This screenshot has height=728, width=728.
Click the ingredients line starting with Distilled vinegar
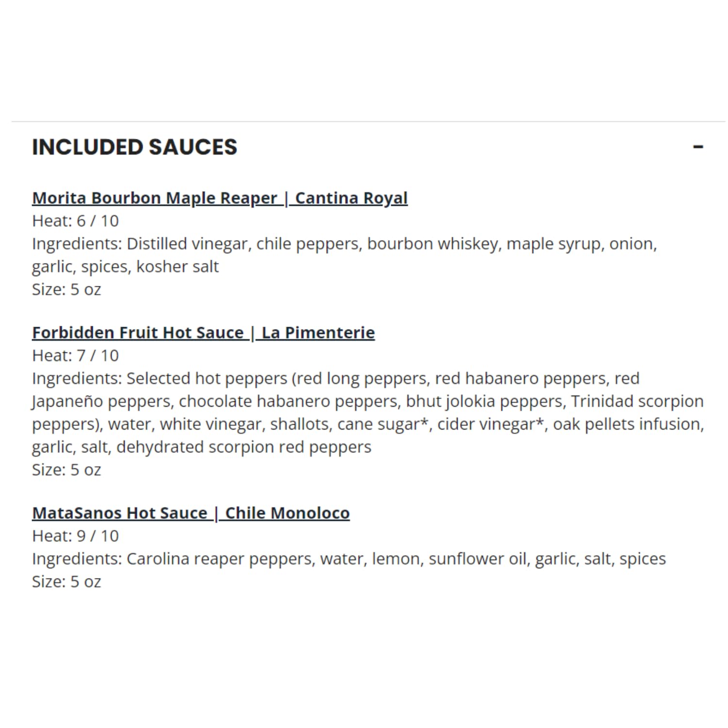(x=345, y=244)
